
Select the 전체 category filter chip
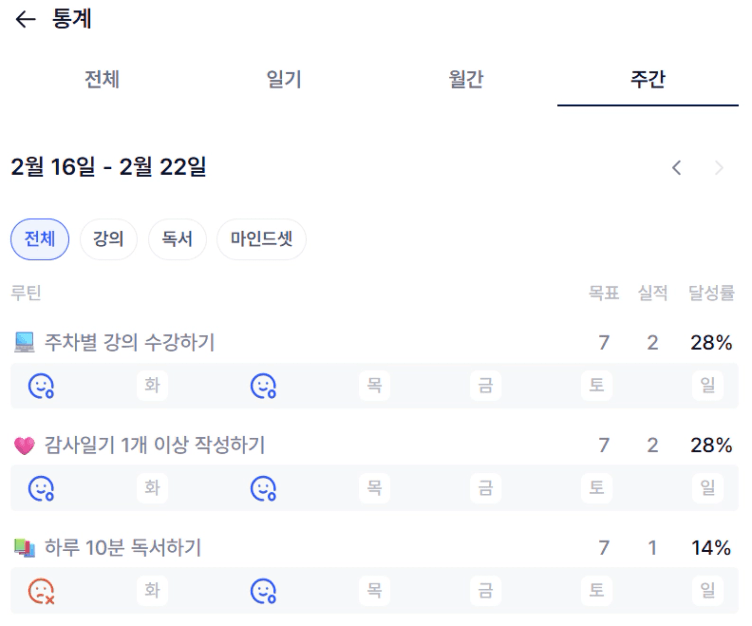coord(40,240)
